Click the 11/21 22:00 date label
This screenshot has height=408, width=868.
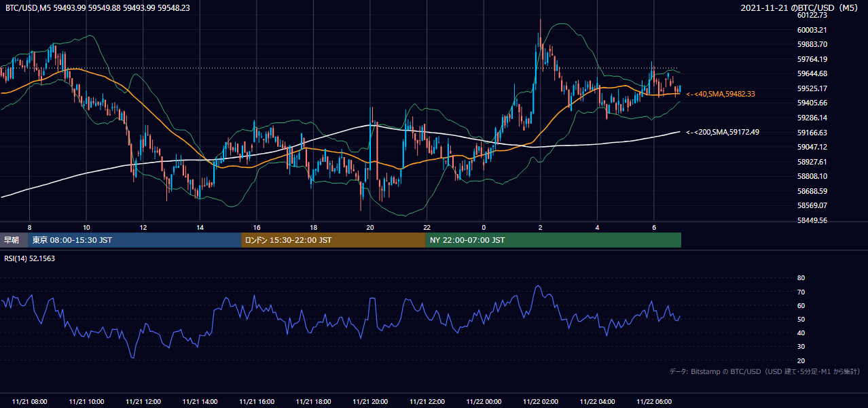(427, 402)
